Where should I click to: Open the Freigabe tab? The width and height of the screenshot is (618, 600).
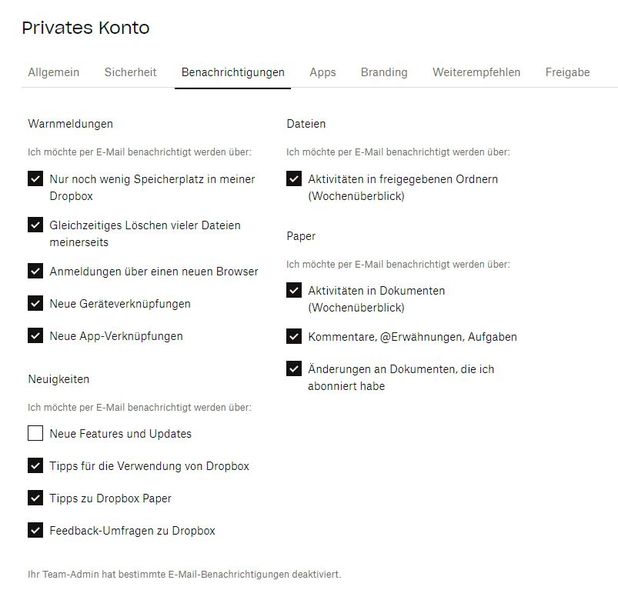(x=567, y=72)
